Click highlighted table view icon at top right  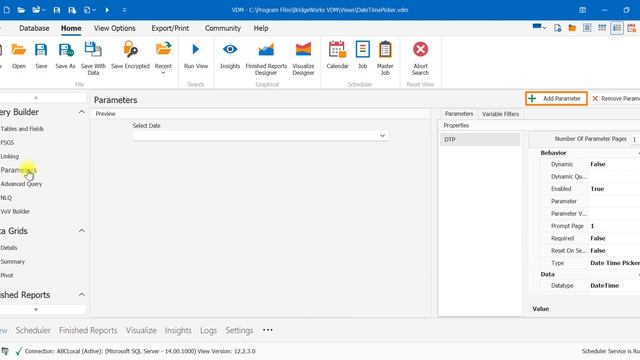(617, 28)
